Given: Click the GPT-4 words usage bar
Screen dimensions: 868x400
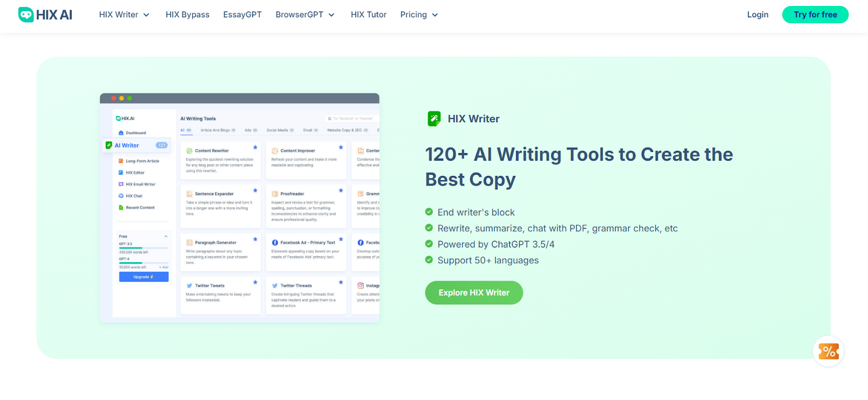Looking at the screenshot, I should click(144, 263).
